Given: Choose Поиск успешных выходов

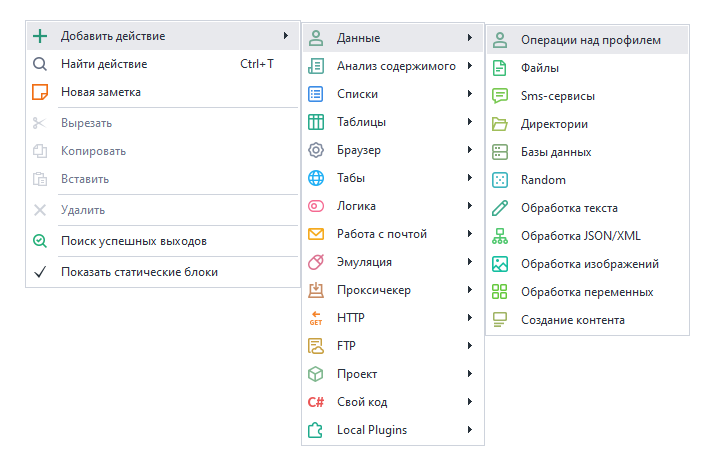Looking at the screenshot, I should click(133, 241).
